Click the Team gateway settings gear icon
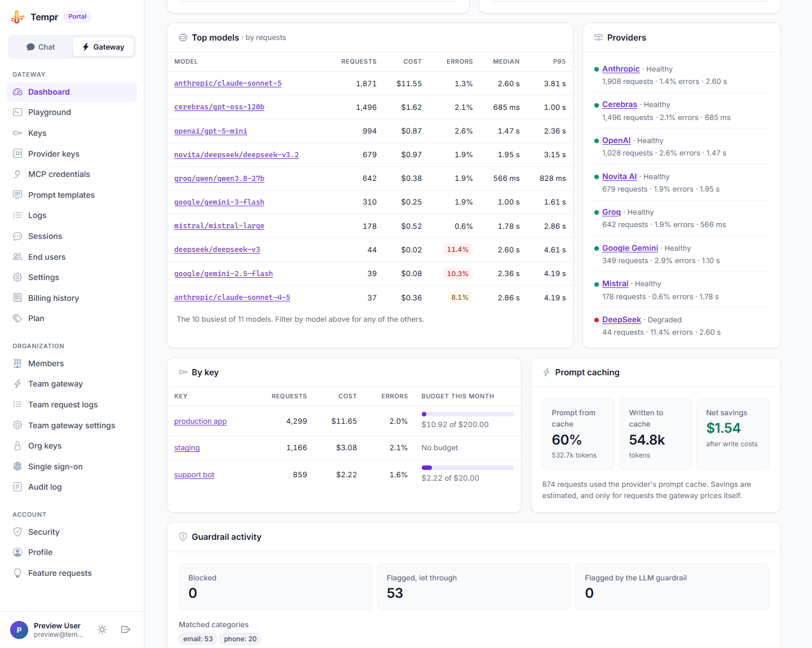This screenshot has width=812, height=648. point(17,425)
